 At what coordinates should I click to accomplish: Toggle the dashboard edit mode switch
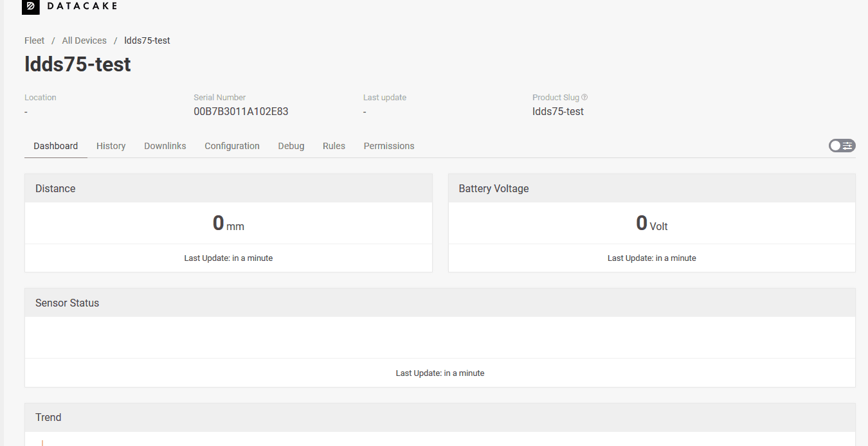point(842,146)
